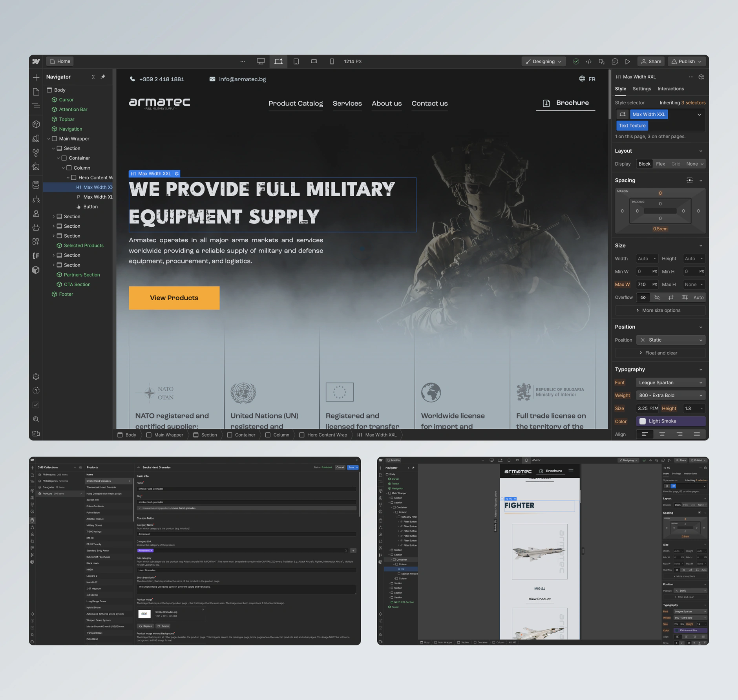The width and height of the screenshot is (738, 700).
Task: Open the Position Static dropdown
Action: 670,340
